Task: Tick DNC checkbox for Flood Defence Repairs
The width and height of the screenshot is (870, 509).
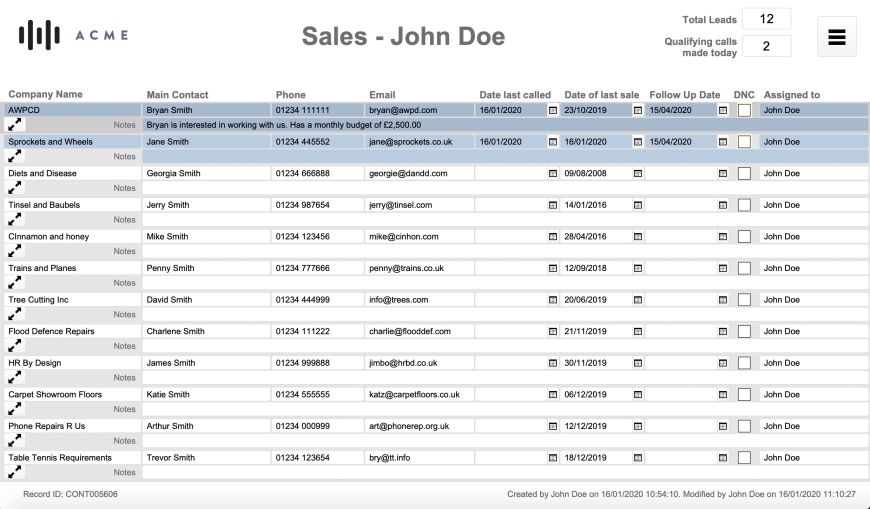Action: point(744,332)
